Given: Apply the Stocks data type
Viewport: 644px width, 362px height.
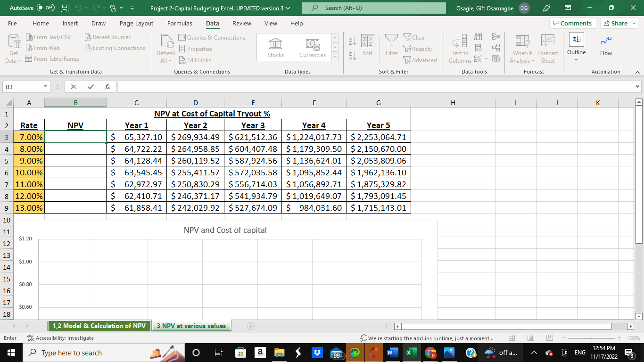Looking at the screenshot, I should pos(275,47).
